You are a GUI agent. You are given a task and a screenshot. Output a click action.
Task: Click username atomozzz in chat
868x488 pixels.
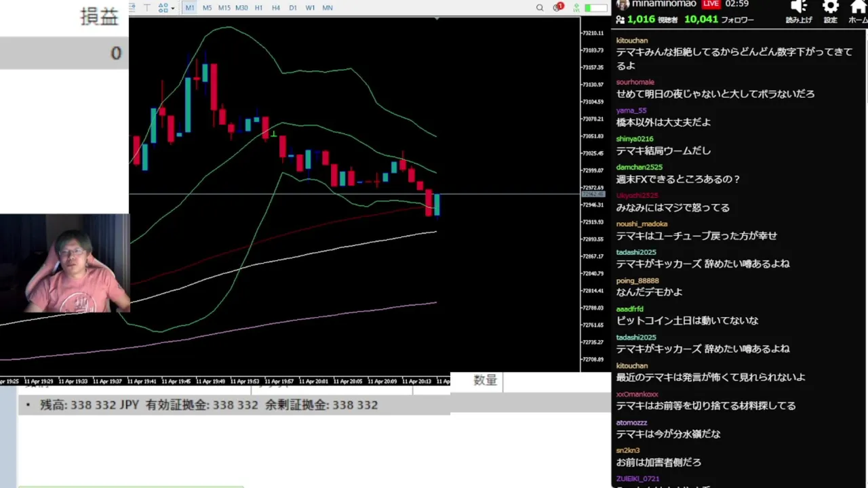(x=631, y=423)
